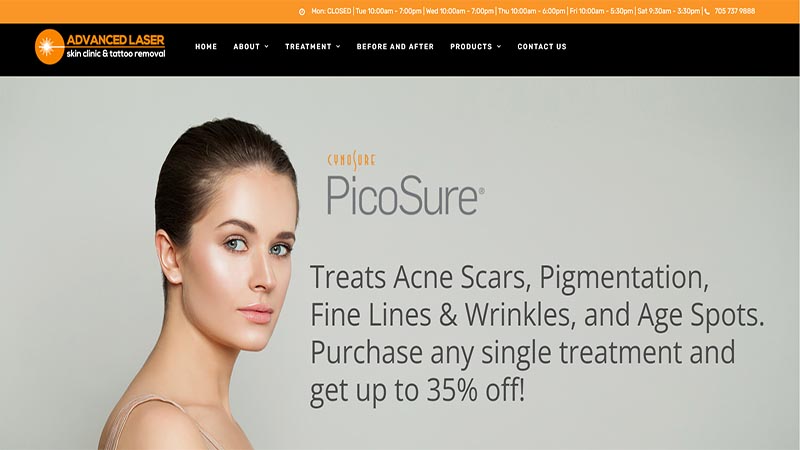
Task: Click the Tuesday opening hours text
Action: [389, 11]
